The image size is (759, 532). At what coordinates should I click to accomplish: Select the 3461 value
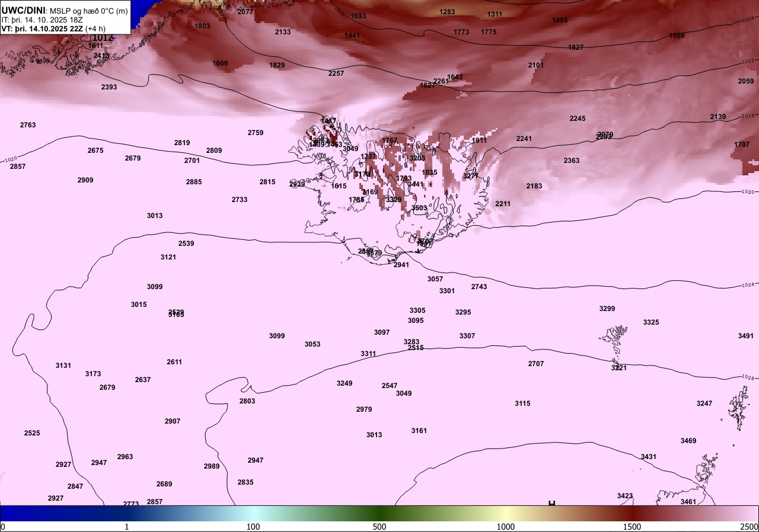click(688, 502)
